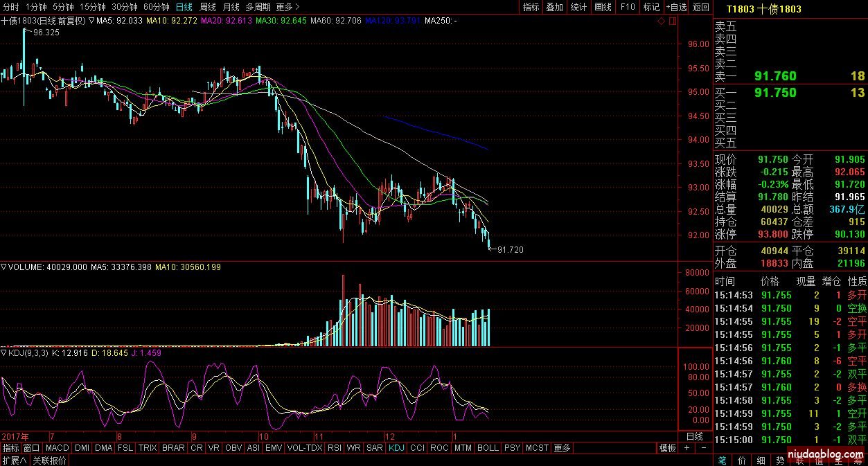Open the 多周期 multi-period view
Image resolution: width=868 pixels, height=466 pixels.
coord(258,7)
